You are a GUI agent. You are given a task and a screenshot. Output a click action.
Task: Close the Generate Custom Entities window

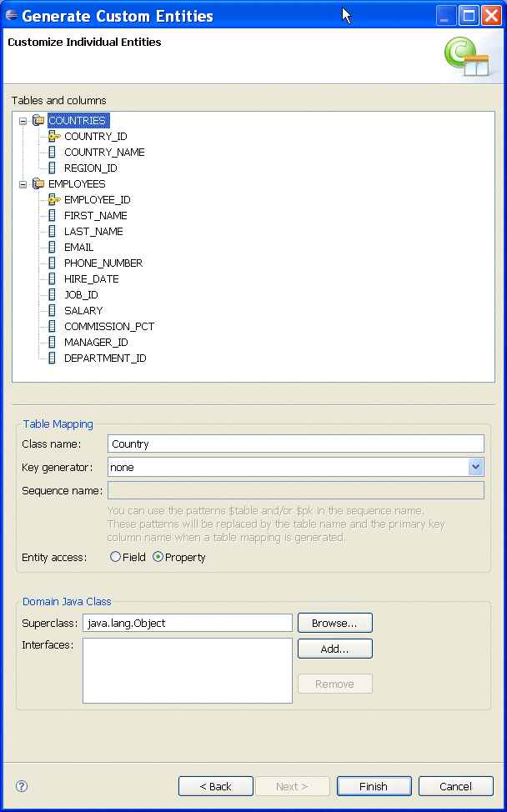pyautogui.click(x=491, y=16)
